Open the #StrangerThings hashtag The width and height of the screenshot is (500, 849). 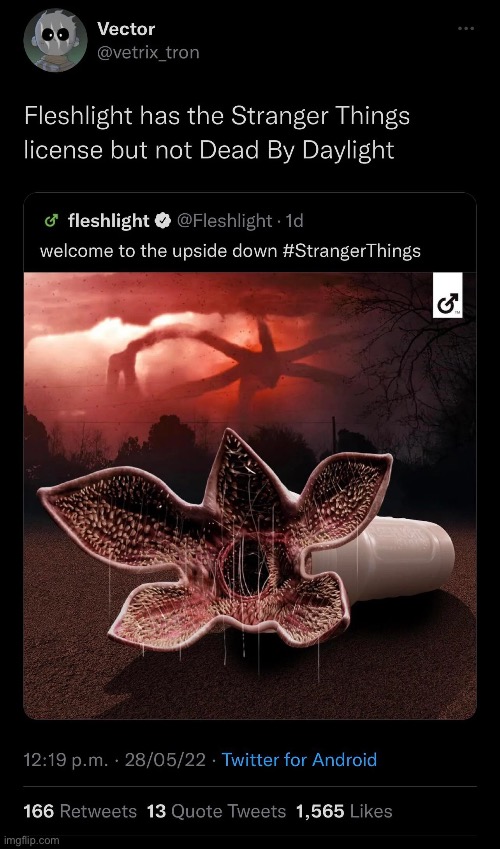(352, 251)
